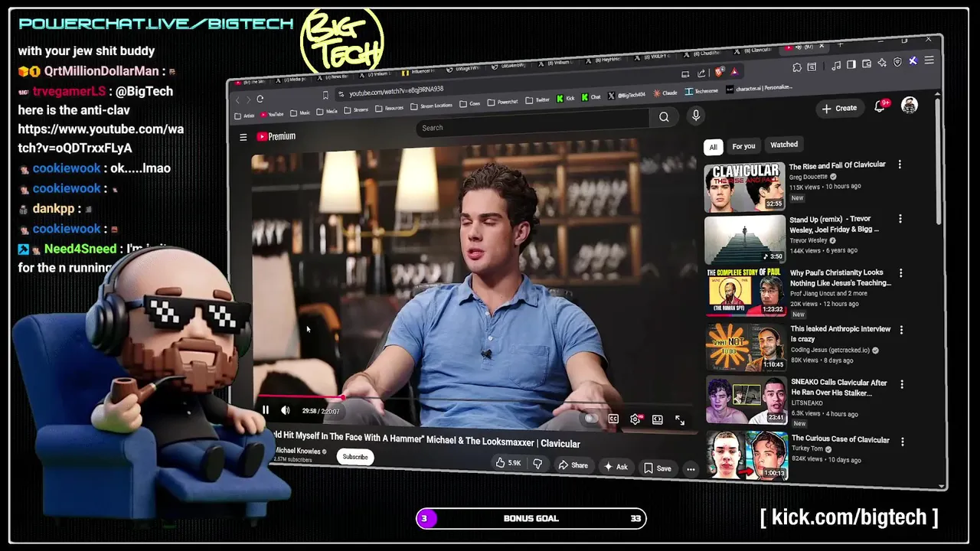Open the YouTube hamburger guide menu
The image size is (980, 551).
243,137
